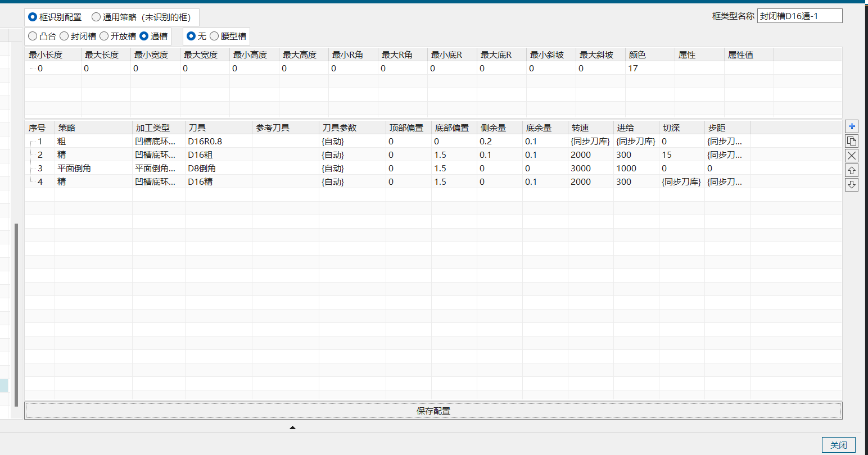Click 策略 column header

pyautogui.click(x=93, y=128)
